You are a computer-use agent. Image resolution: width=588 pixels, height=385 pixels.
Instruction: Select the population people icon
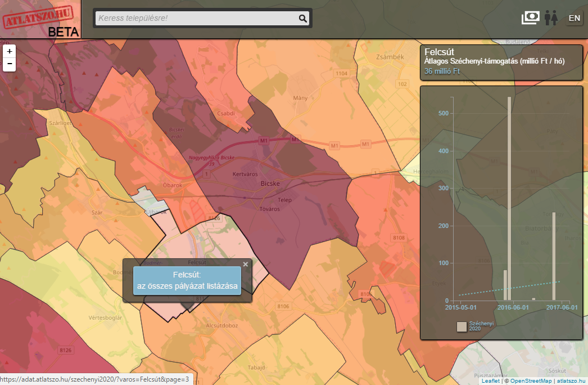click(x=550, y=18)
